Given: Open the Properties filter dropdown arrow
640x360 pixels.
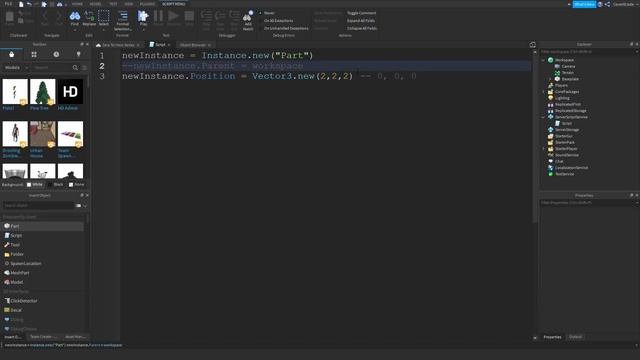Looking at the screenshot, I should 637,203.
